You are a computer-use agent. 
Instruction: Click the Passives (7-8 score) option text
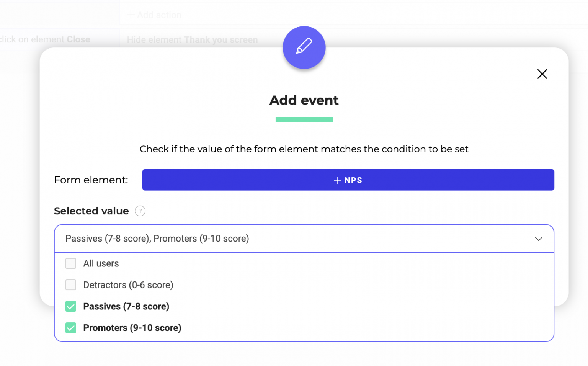(126, 306)
